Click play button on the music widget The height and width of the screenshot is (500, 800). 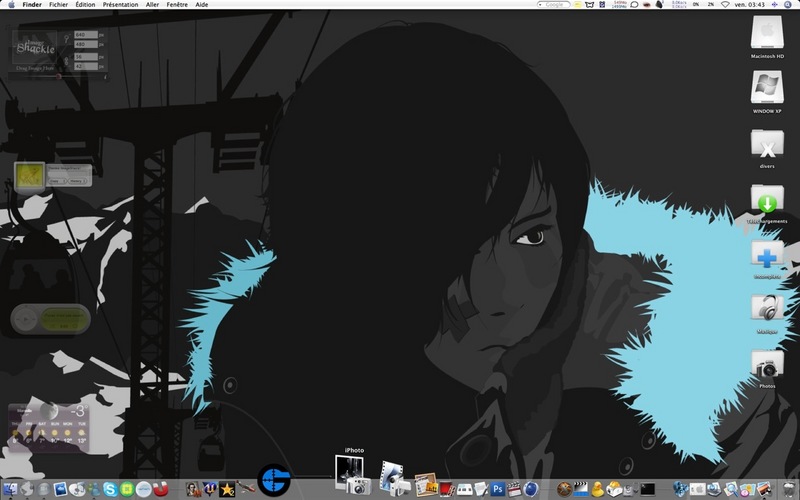click(26, 319)
